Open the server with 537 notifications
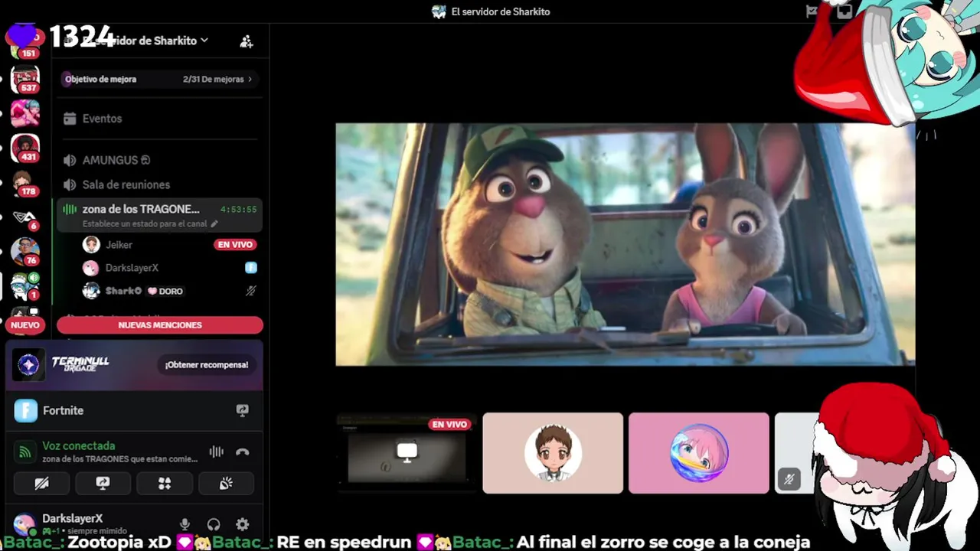This screenshot has height=551, width=980. 25,78
